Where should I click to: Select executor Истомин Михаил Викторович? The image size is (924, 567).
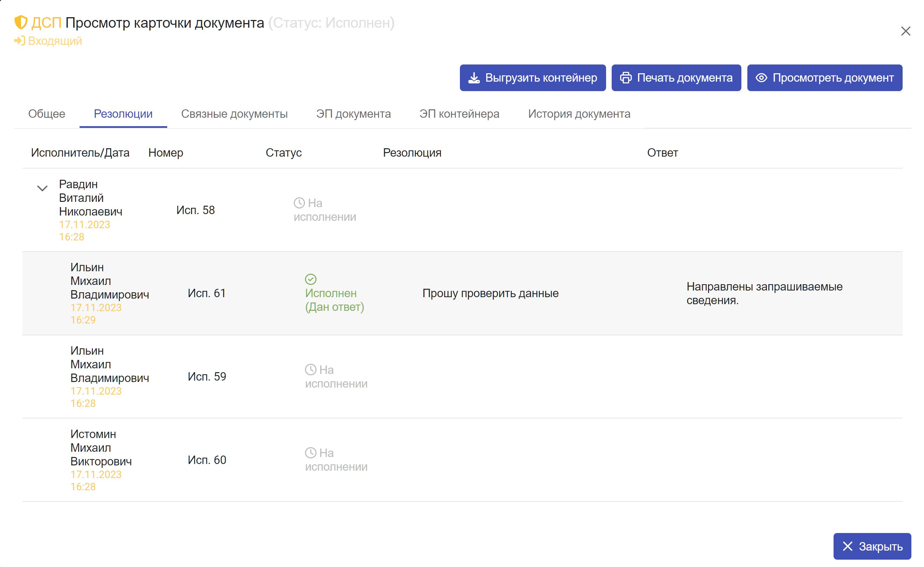[101, 448]
